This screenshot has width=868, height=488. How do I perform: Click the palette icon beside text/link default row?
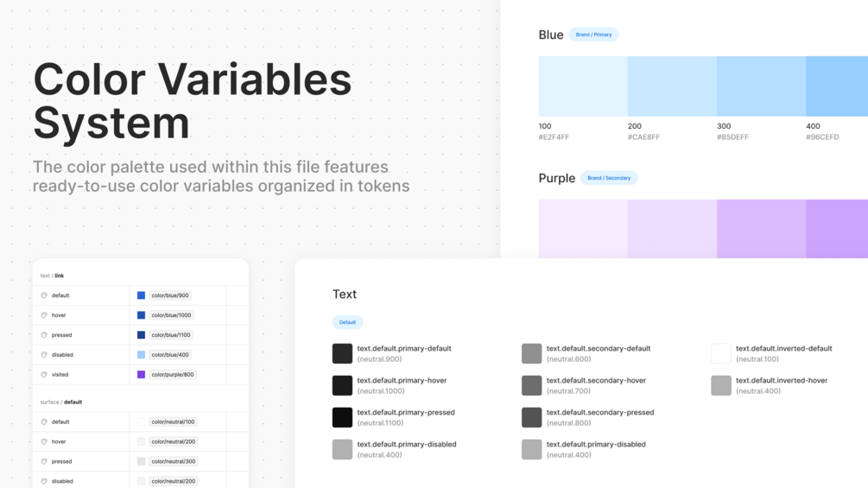[44, 295]
